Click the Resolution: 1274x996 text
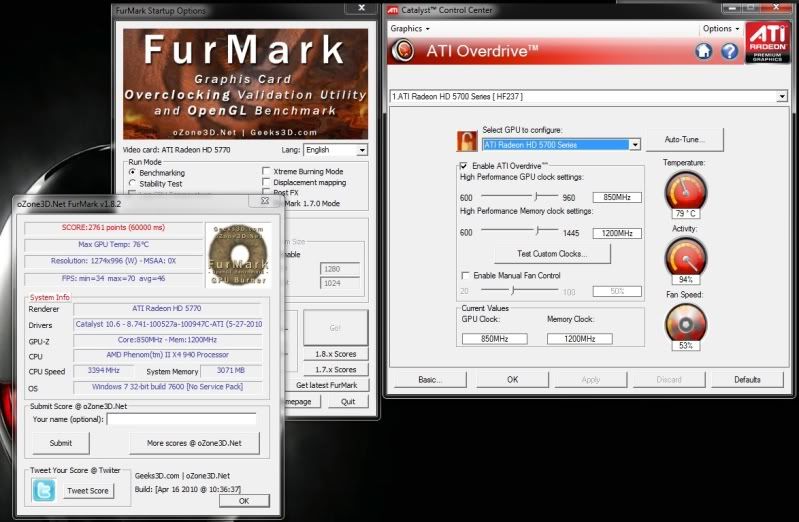 pyautogui.click(x=113, y=261)
